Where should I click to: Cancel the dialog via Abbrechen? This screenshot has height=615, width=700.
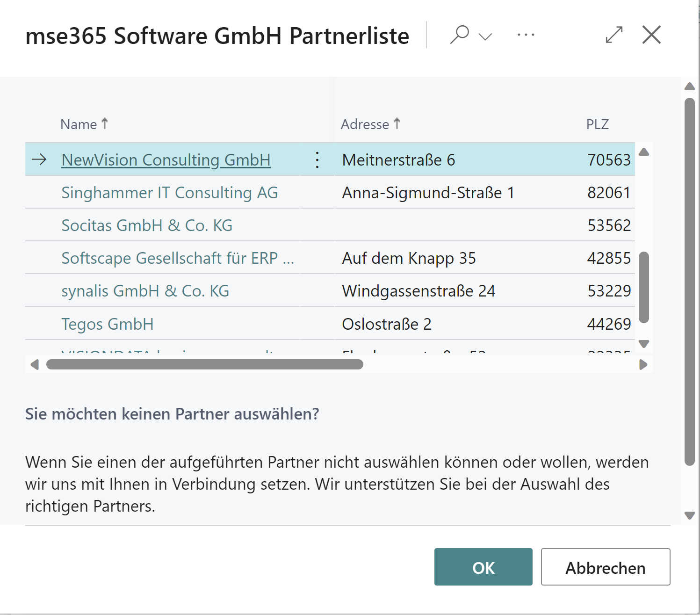point(606,567)
